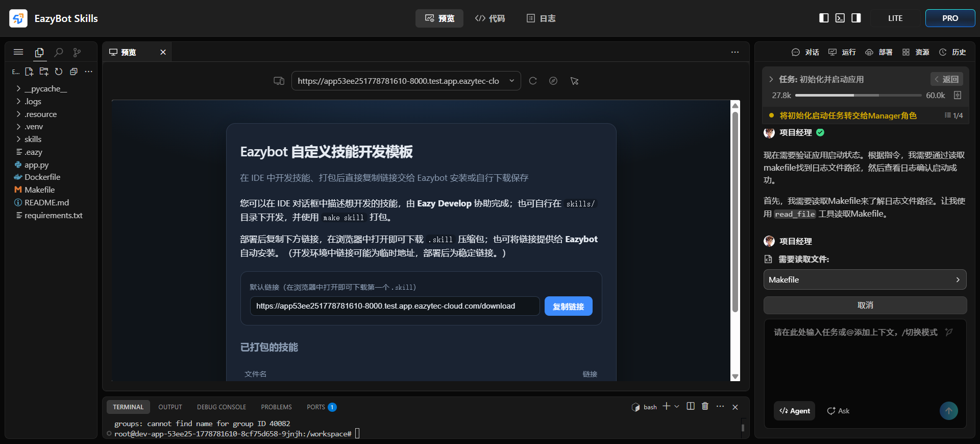Expand the 任务 task header chevron
The height and width of the screenshot is (444, 980).
click(x=771, y=79)
